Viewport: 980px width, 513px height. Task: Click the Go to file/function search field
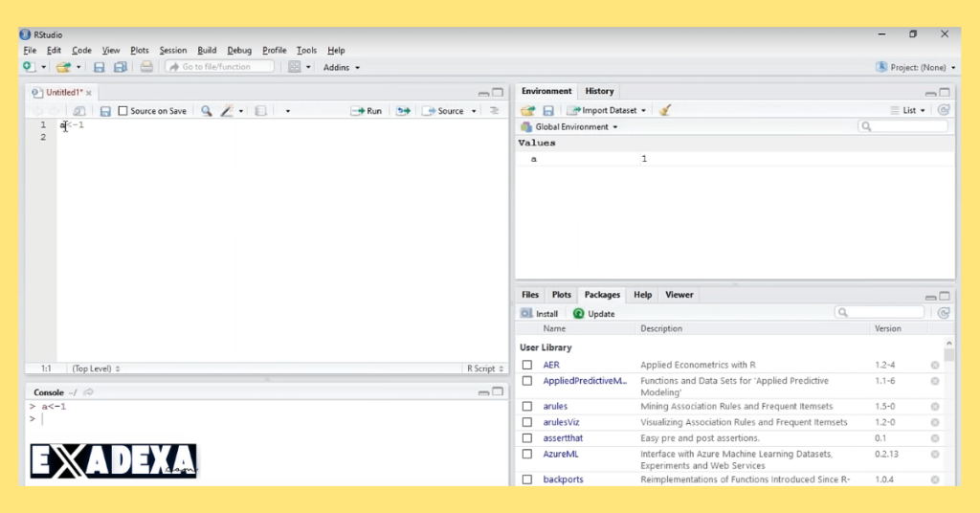[220, 67]
